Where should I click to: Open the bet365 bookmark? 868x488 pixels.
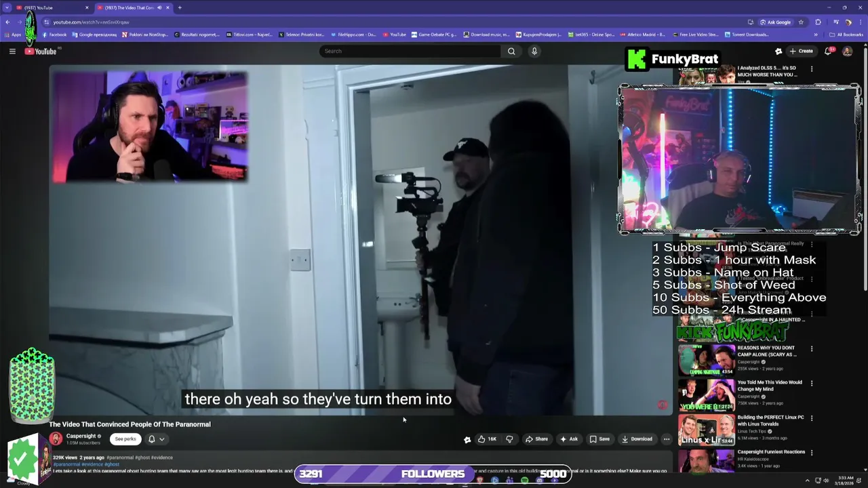[x=591, y=35]
